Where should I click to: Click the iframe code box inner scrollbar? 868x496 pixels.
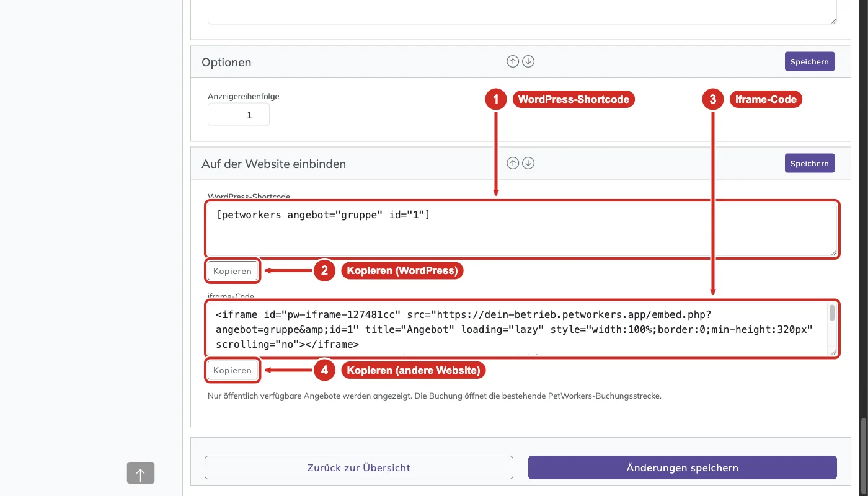click(832, 313)
